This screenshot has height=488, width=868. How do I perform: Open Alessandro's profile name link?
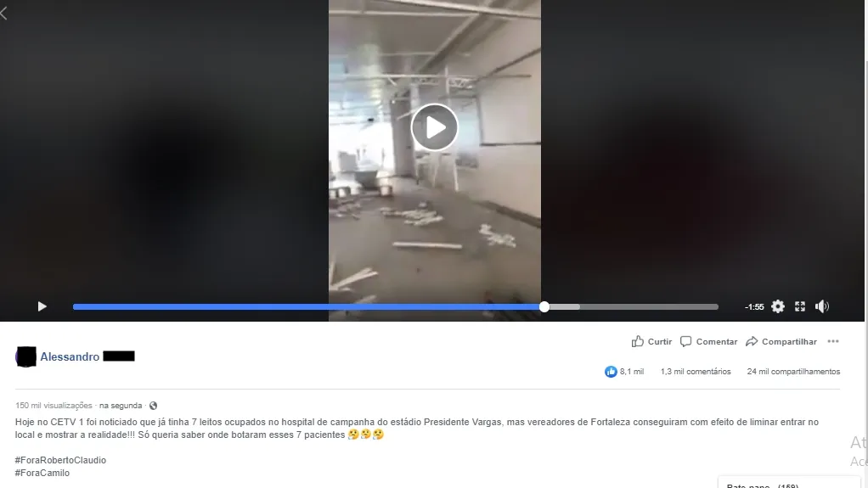(x=70, y=356)
